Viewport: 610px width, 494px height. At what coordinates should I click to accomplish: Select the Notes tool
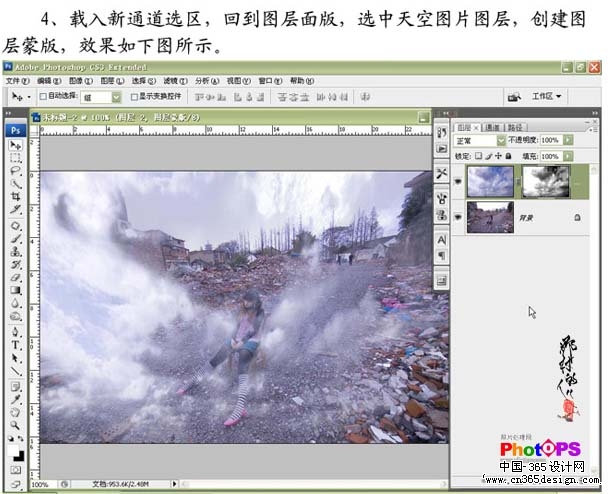pyautogui.click(x=16, y=387)
